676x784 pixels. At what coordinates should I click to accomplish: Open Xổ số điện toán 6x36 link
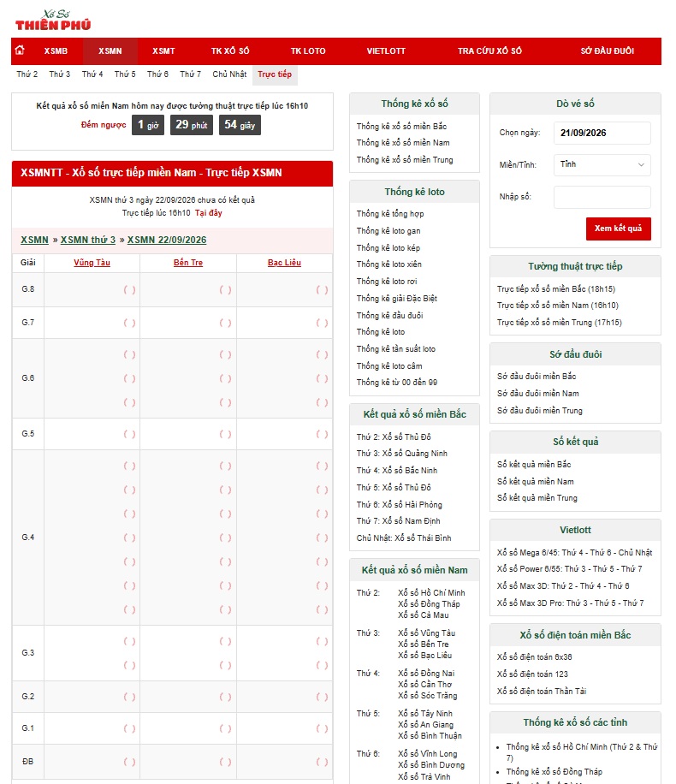point(535,657)
